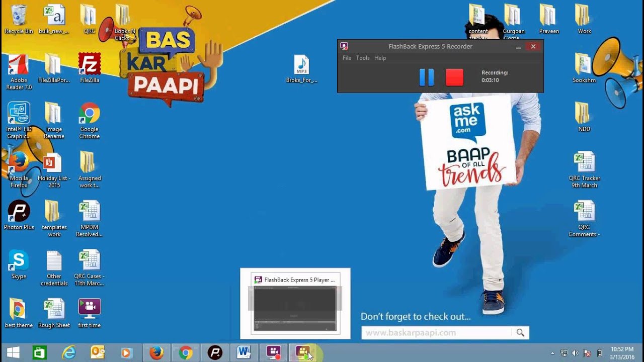The height and width of the screenshot is (362, 644).
Task: Select QRC Cases - 11th March file
Action: 89,268
